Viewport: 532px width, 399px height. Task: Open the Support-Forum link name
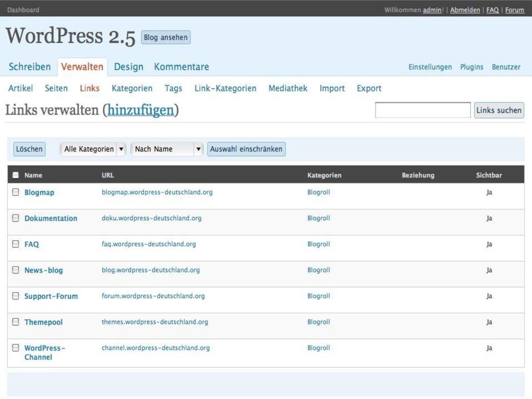(x=51, y=296)
